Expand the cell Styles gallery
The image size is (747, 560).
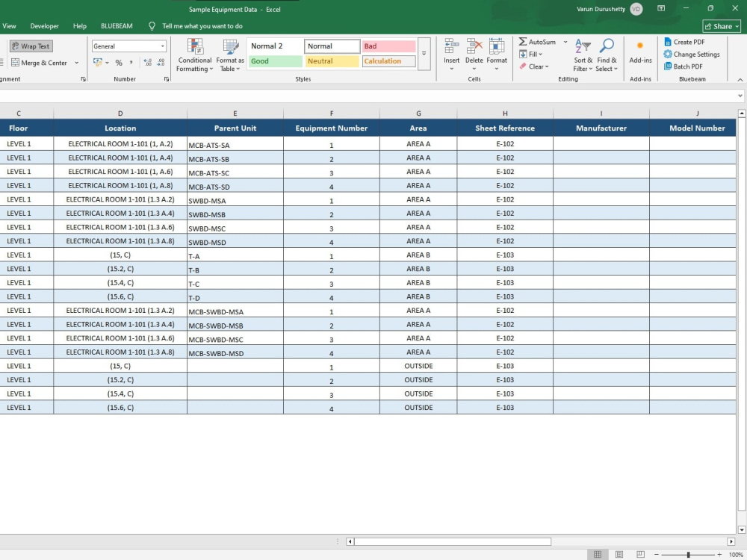[424, 54]
